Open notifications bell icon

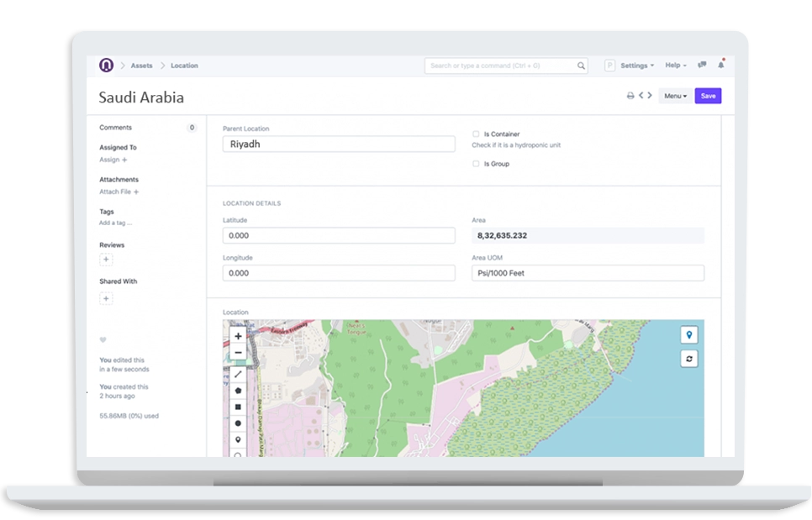[721, 65]
